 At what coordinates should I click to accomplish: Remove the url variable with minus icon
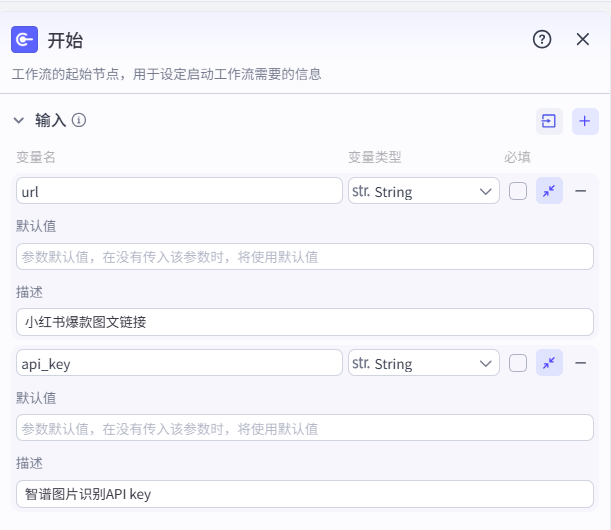(580, 191)
